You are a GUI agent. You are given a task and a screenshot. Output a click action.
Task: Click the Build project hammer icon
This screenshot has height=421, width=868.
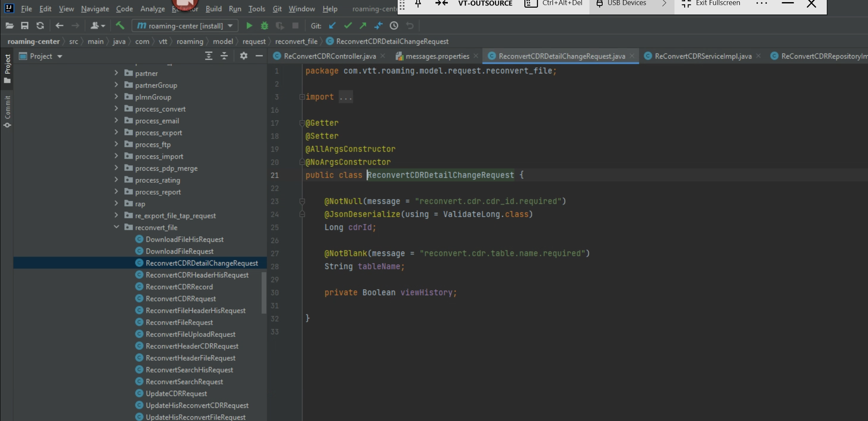(120, 26)
